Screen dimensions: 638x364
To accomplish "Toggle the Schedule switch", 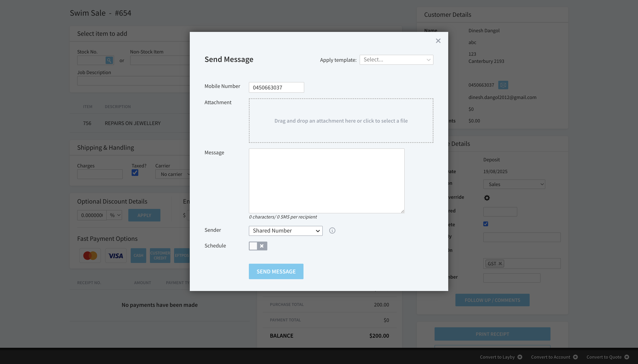I will tap(258, 246).
